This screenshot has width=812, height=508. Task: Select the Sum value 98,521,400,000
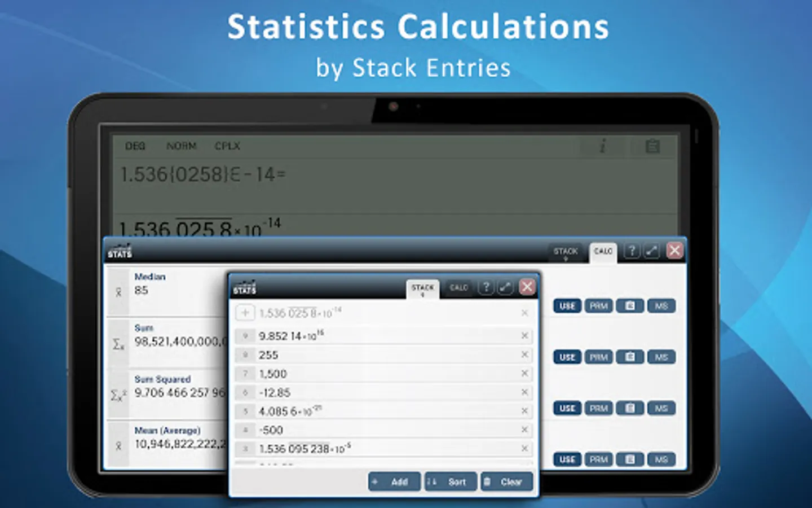[x=180, y=341]
